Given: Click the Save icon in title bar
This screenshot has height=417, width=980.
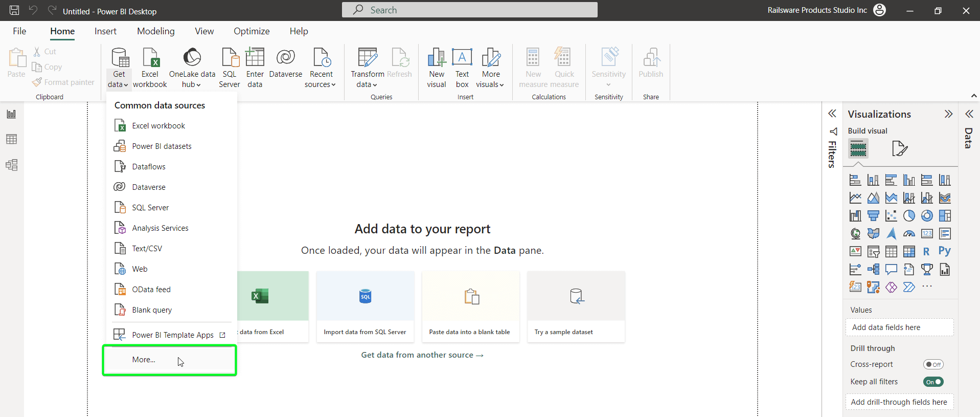Looking at the screenshot, I should tap(14, 10).
